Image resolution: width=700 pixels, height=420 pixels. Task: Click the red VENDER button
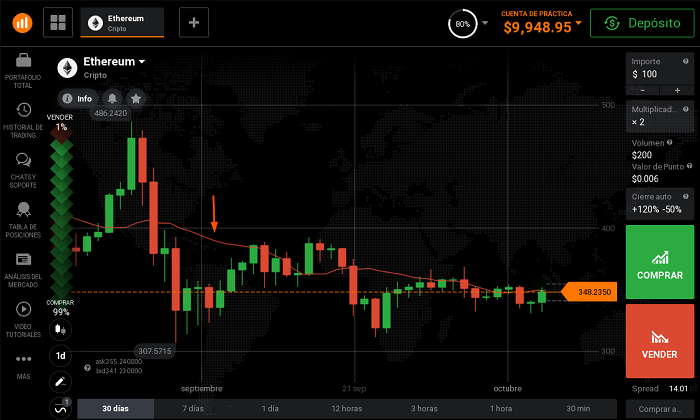pos(660,341)
